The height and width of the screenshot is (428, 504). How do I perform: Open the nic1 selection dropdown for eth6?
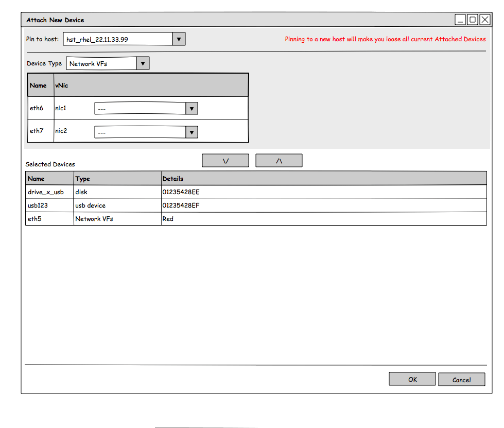[x=192, y=109]
